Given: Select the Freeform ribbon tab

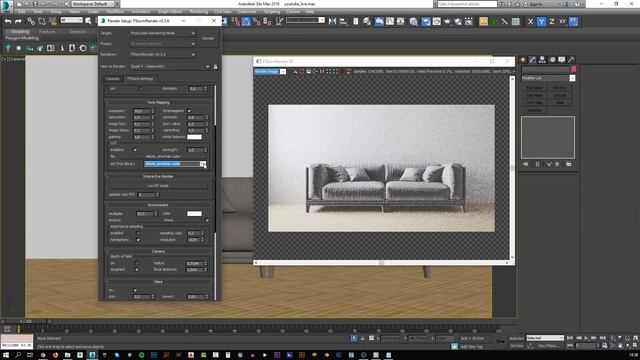Looking at the screenshot, I should tap(47, 31).
